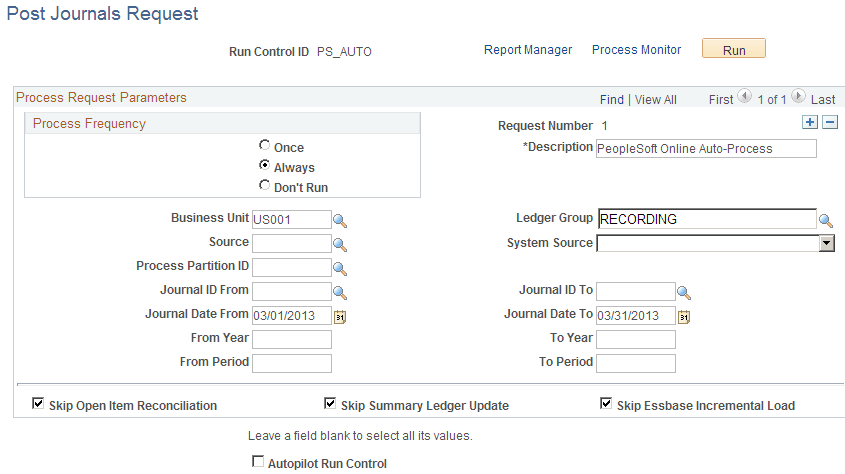Click Post Journals Request page title

pos(102,13)
